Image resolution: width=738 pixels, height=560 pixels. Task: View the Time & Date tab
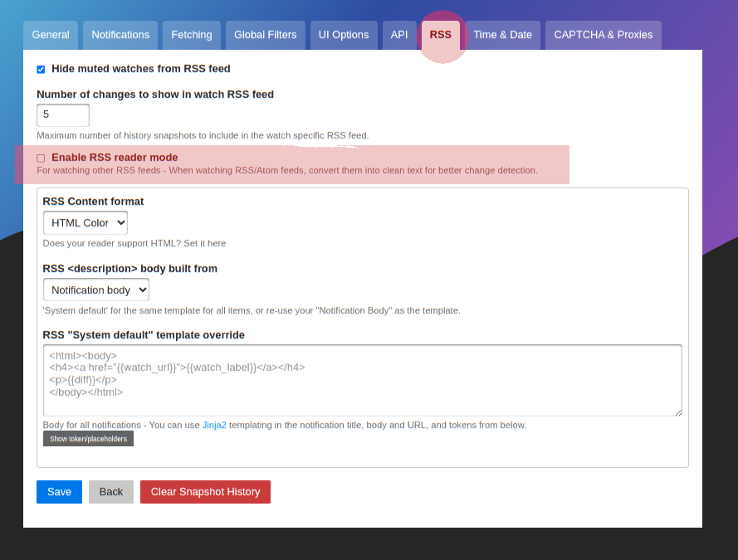[502, 34]
